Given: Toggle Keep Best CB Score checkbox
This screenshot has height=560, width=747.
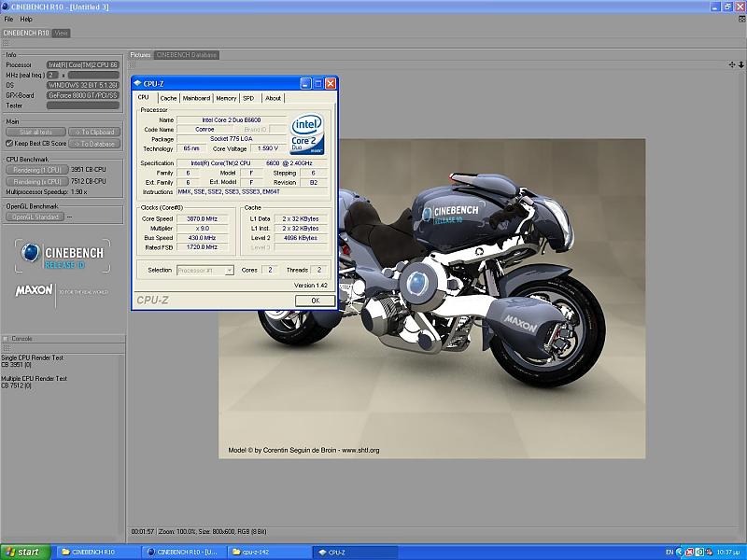Looking at the screenshot, I should point(9,144).
